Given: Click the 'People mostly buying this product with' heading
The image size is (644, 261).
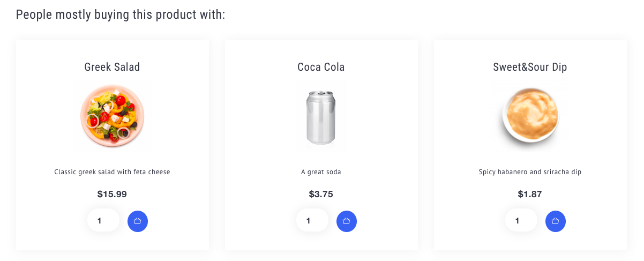Looking at the screenshot, I should tap(121, 14).
